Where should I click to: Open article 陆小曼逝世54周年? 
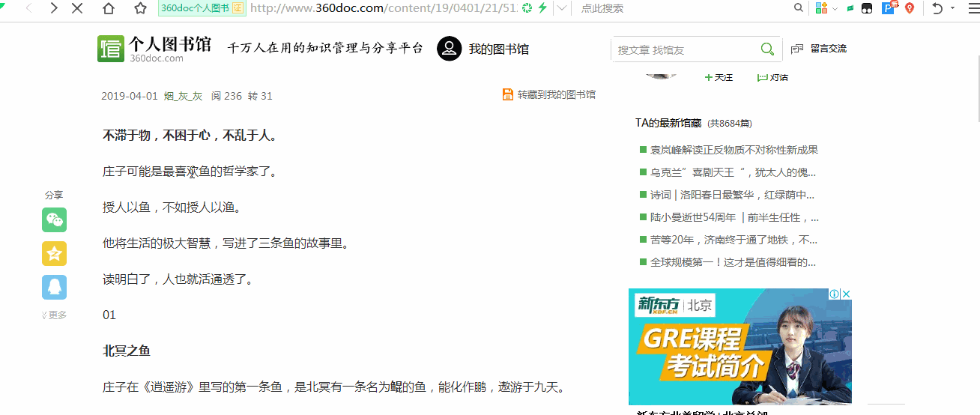[734, 217]
